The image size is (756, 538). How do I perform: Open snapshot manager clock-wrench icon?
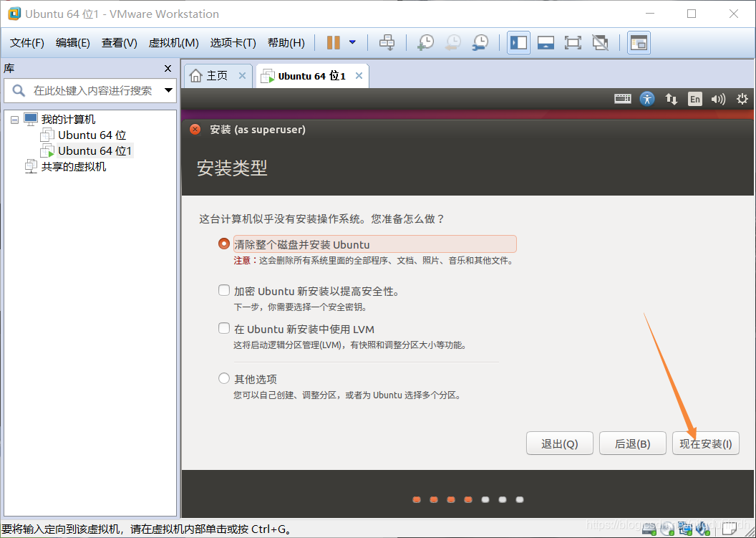tap(480, 42)
